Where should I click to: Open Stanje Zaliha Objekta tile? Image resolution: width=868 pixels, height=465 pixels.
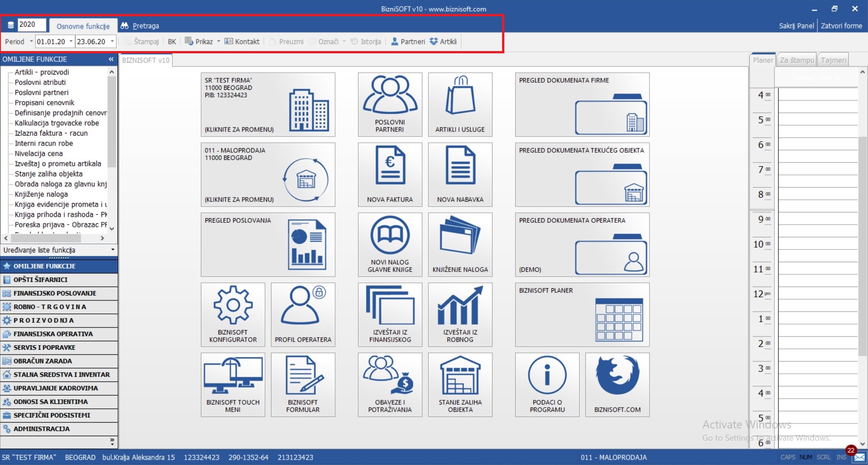460,385
